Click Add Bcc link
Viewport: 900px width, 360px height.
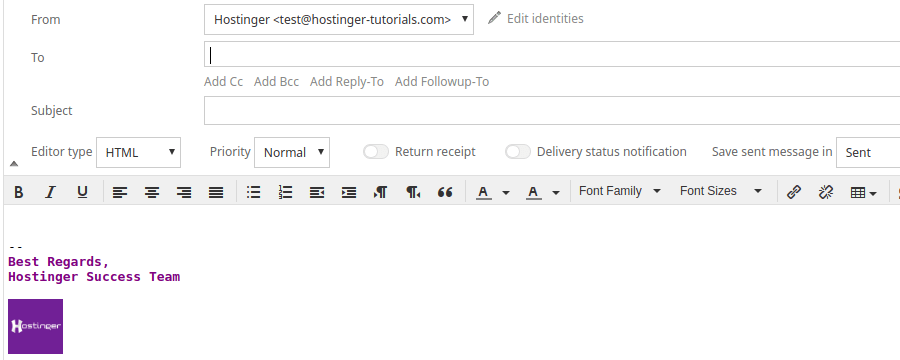point(276,82)
